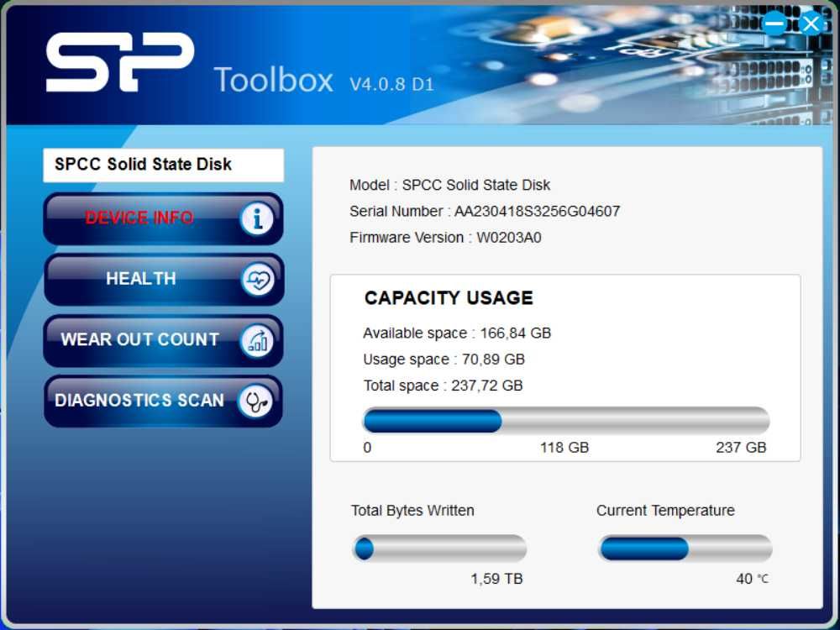The width and height of the screenshot is (840, 630).
Task: Click the 40 °C temperature value
Action: [x=752, y=579]
